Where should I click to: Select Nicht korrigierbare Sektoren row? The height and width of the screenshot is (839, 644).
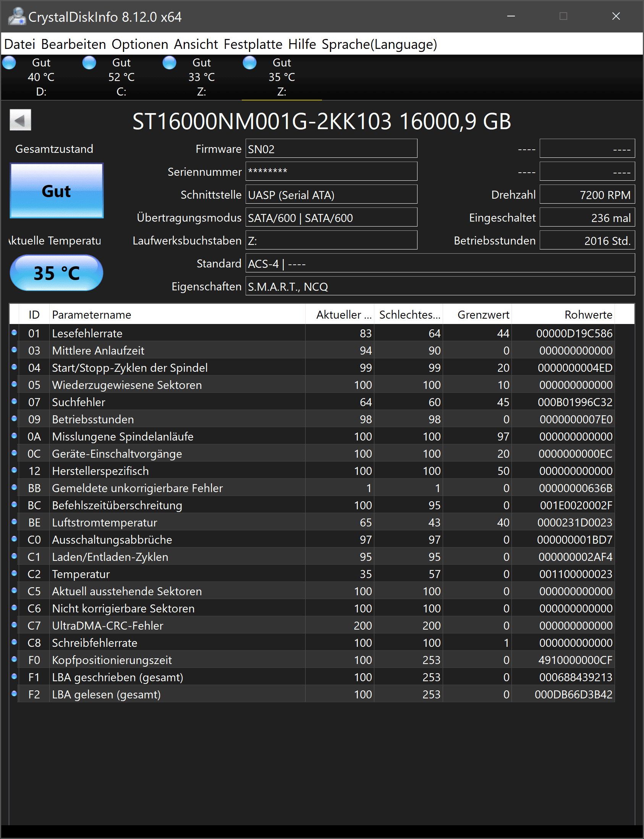312,608
